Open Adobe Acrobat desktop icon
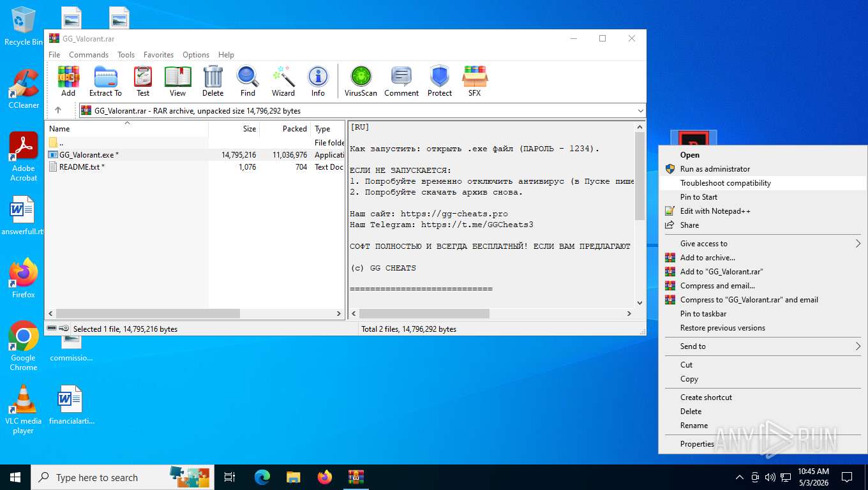Viewport: 868px width, 490px height. pos(24,157)
